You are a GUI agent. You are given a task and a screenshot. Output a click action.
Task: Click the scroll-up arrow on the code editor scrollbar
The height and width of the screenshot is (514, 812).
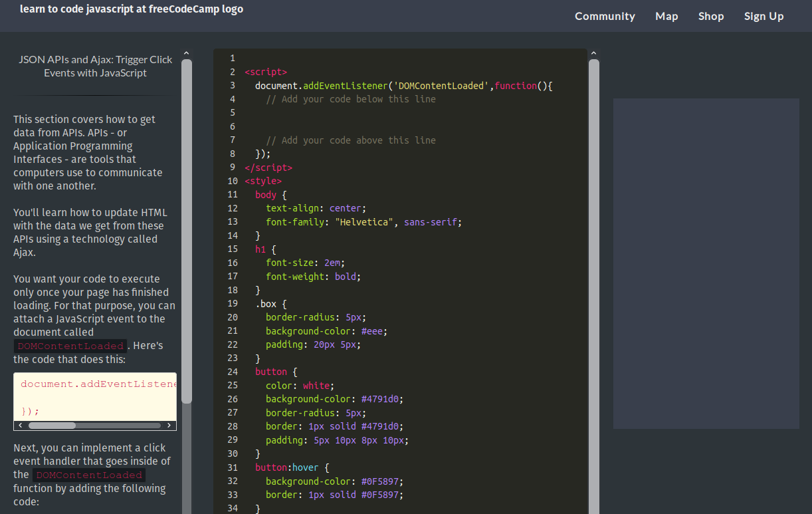[x=593, y=53]
